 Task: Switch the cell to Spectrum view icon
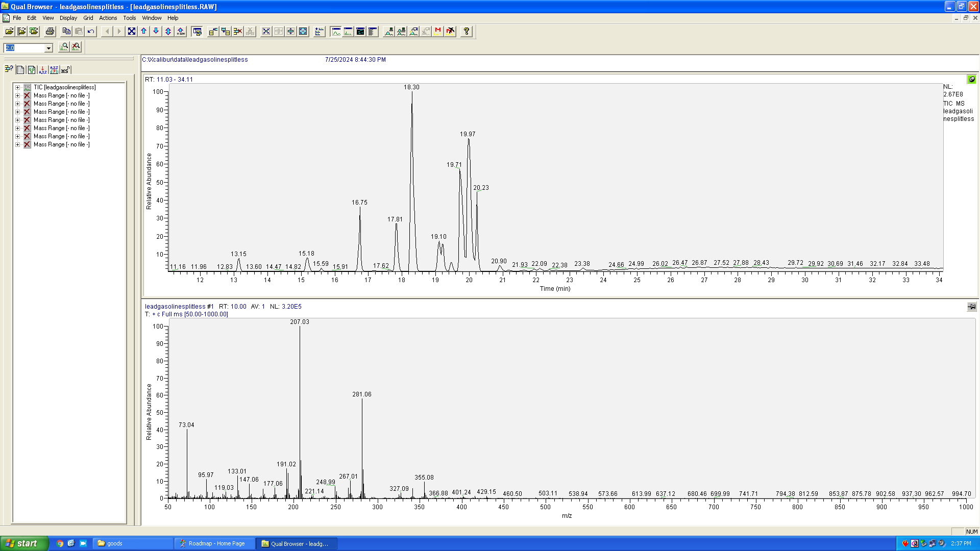pyautogui.click(x=348, y=32)
